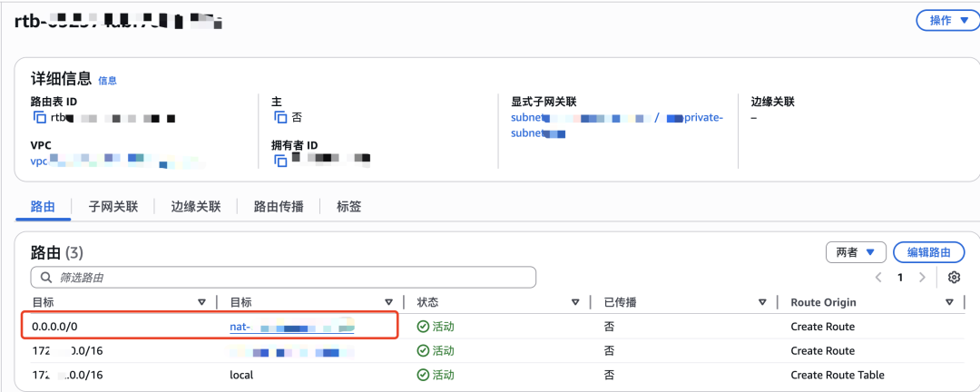Sort routes by 已传播 column
This screenshot has height=392, width=980.
762,302
